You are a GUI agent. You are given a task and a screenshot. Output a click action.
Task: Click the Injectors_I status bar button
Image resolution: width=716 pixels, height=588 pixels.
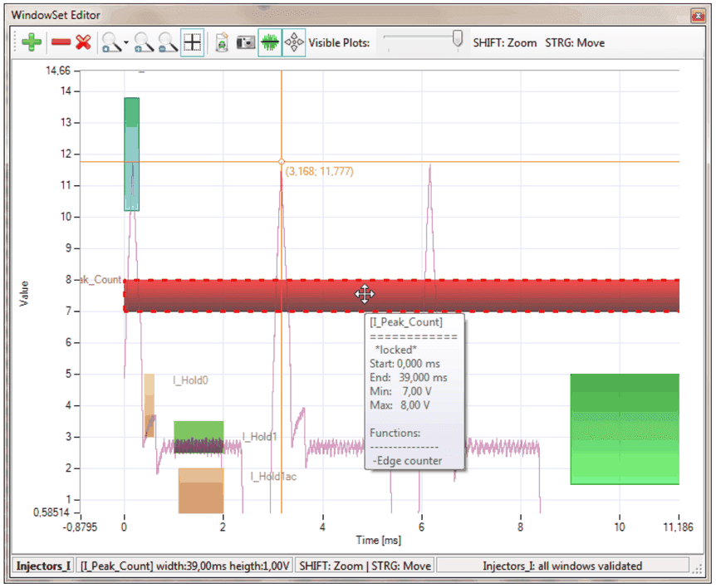click(43, 566)
